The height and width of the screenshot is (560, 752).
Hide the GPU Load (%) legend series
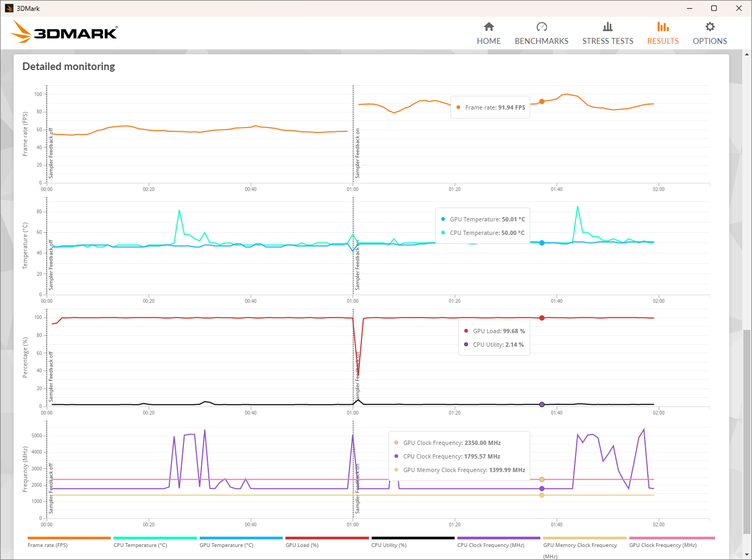[302, 545]
